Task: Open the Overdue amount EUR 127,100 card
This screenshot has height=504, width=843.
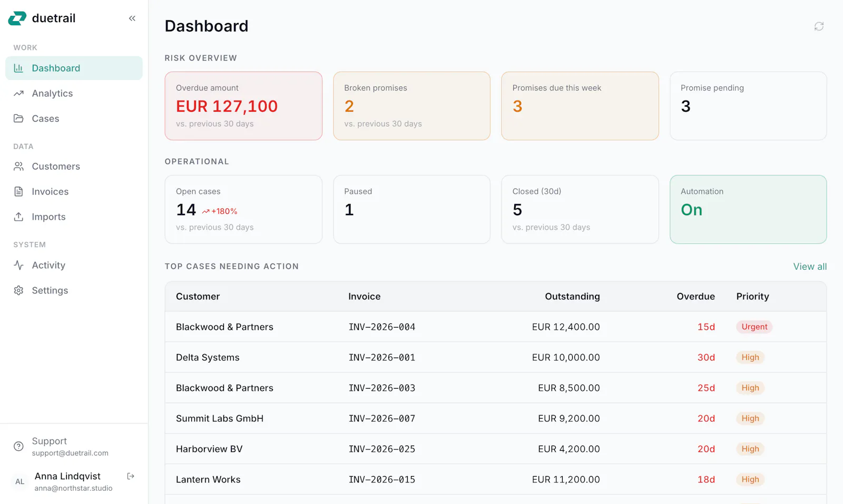Action: tap(243, 106)
